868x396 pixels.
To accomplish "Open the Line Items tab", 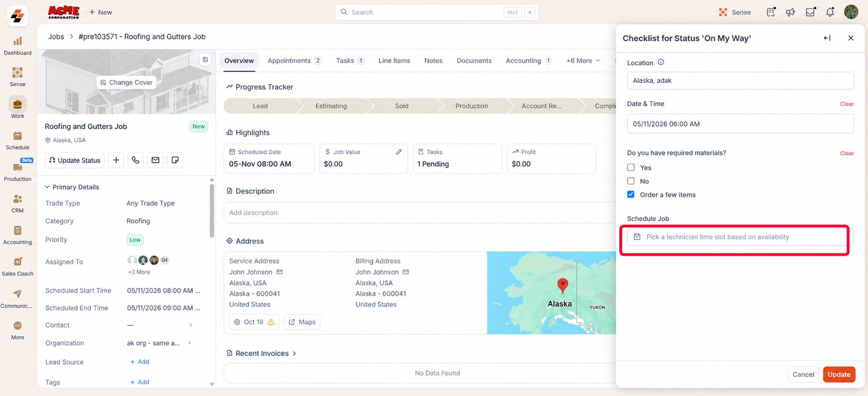I will pyautogui.click(x=394, y=61).
